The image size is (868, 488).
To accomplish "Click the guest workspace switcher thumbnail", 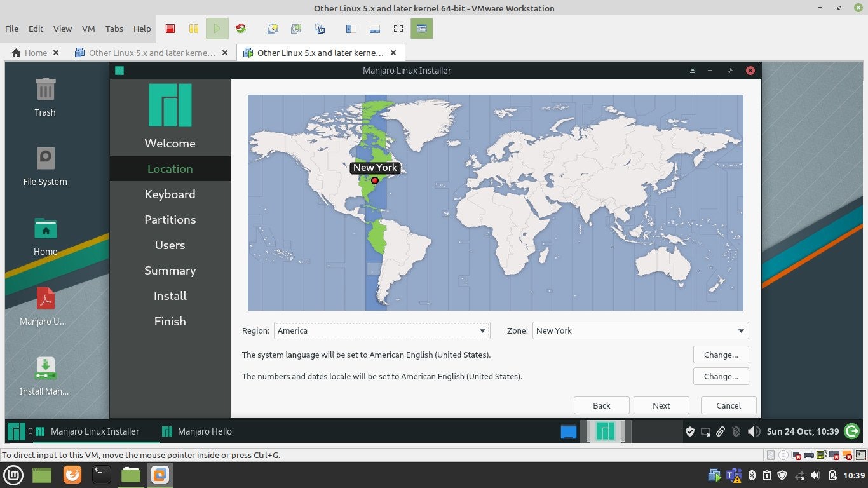I will coord(606,431).
